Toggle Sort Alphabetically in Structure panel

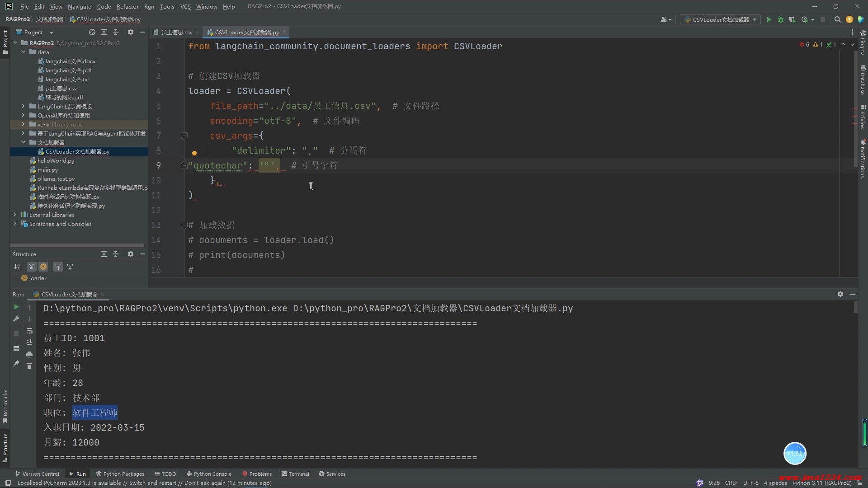(x=17, y=267)
